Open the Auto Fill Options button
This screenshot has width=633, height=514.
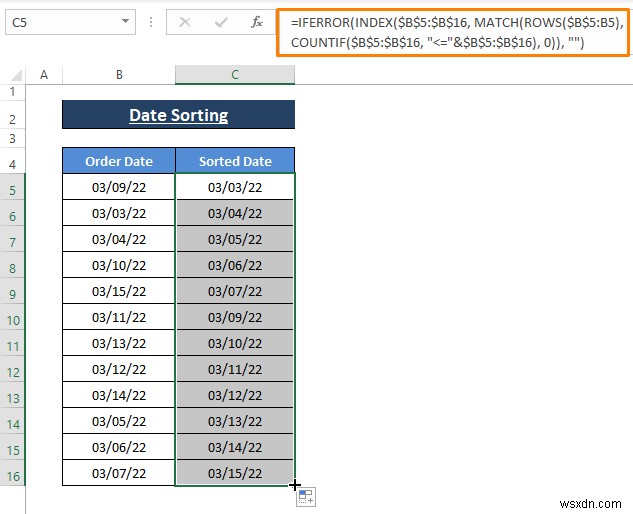pos(306,497)
